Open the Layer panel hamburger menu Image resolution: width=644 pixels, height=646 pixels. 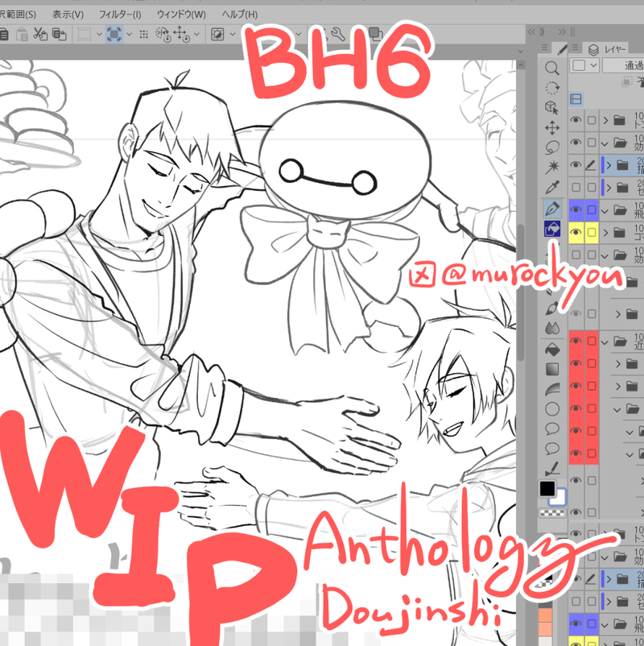[576, 48]
